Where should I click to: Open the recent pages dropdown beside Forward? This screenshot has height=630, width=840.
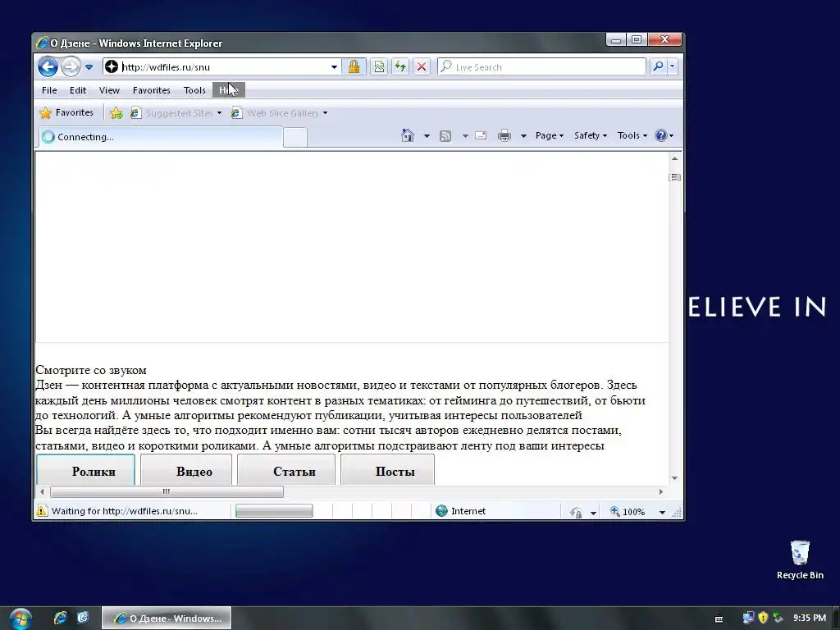click(x=89, y=67)
